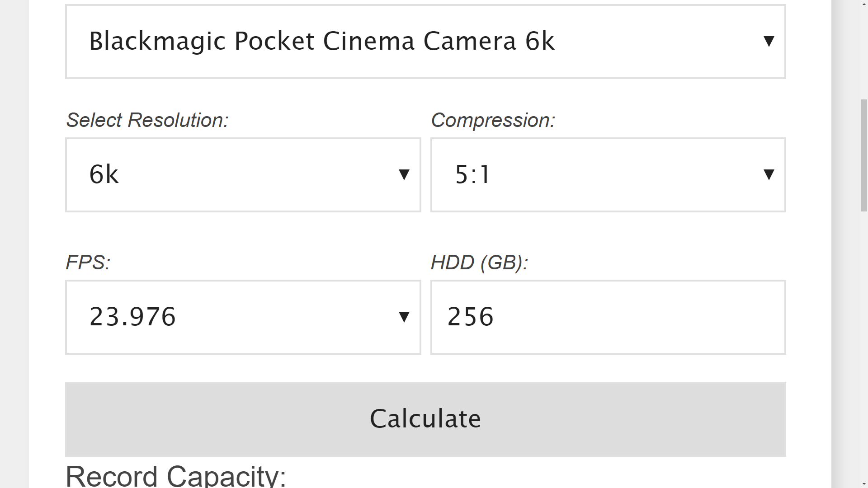Click the "HDD (GB):" label
This screenshot has height=488, width=868.
click(x=479, y=263)
